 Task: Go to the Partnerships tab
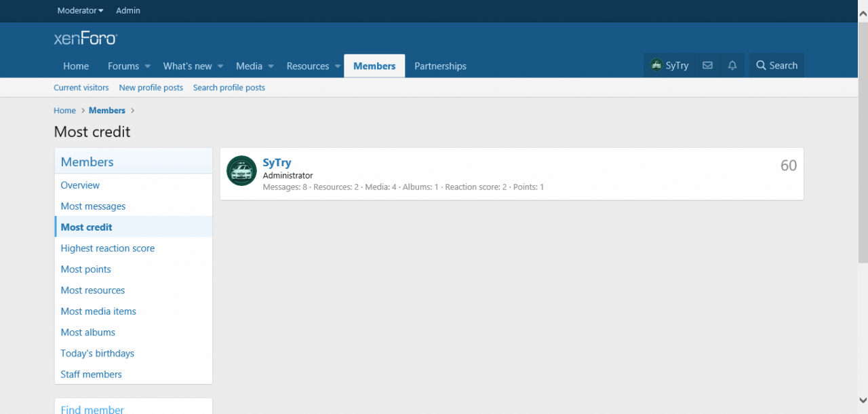440,66
